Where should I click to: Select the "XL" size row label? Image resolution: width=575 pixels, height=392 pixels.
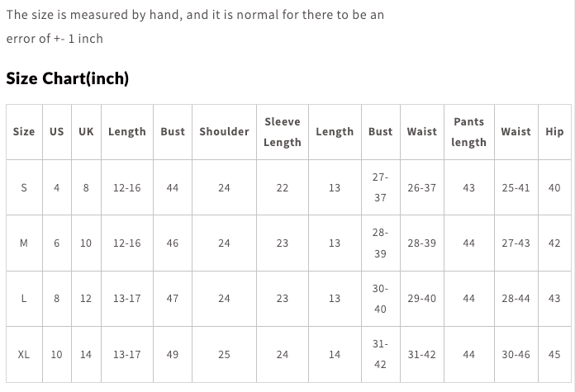tap(24, 354)
